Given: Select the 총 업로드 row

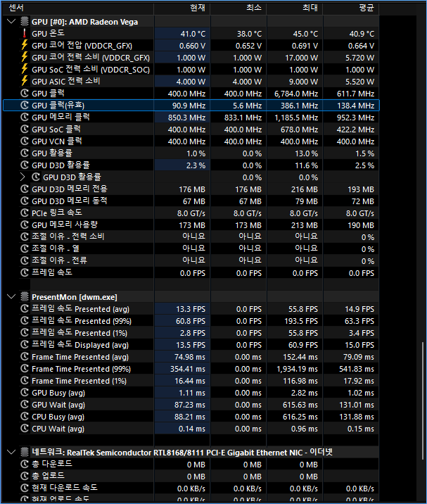Looking at the screenshot, I should [x=191, y=476].
